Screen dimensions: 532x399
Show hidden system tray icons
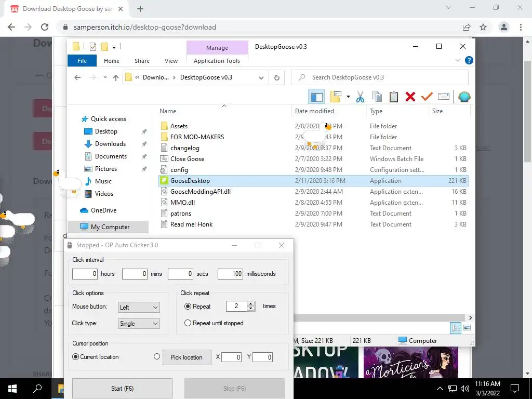pyautogui.click(x=440, y=389)
